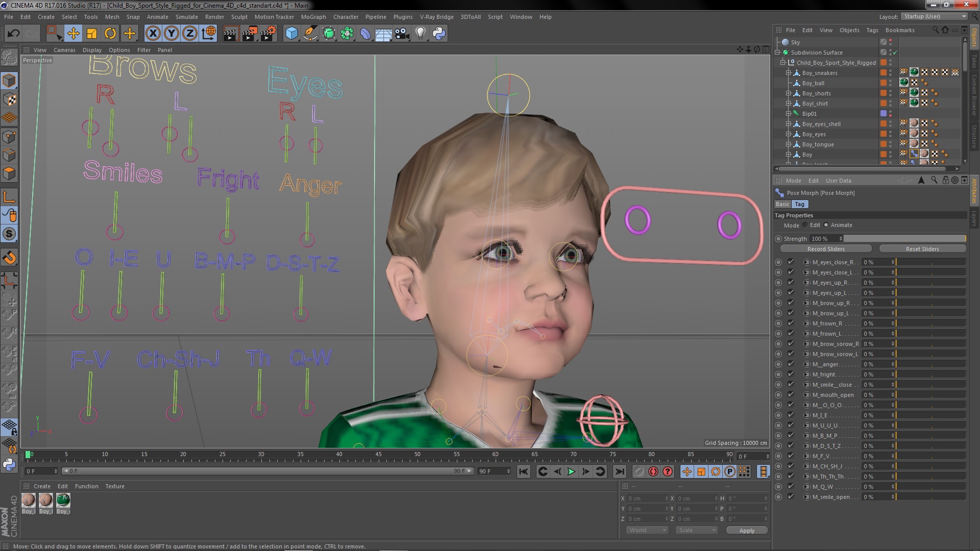Add a Light object

(x=421, y=34)
